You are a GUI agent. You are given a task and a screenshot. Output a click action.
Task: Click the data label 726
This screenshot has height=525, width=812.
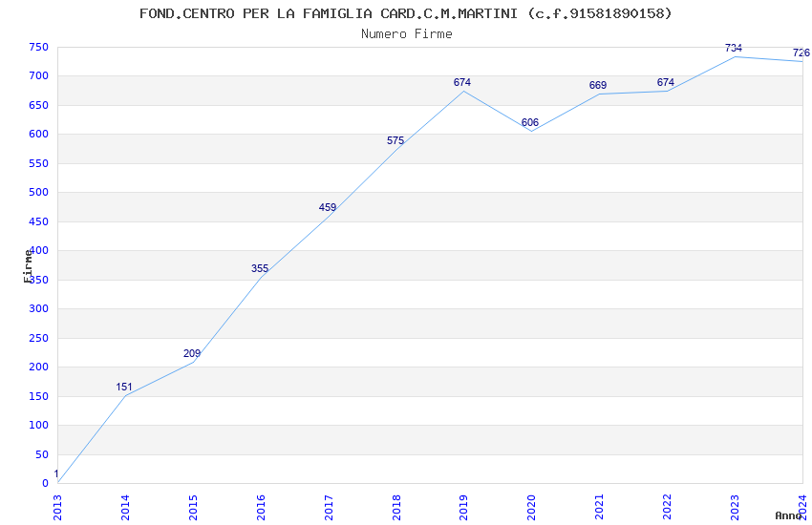[801, 52]
